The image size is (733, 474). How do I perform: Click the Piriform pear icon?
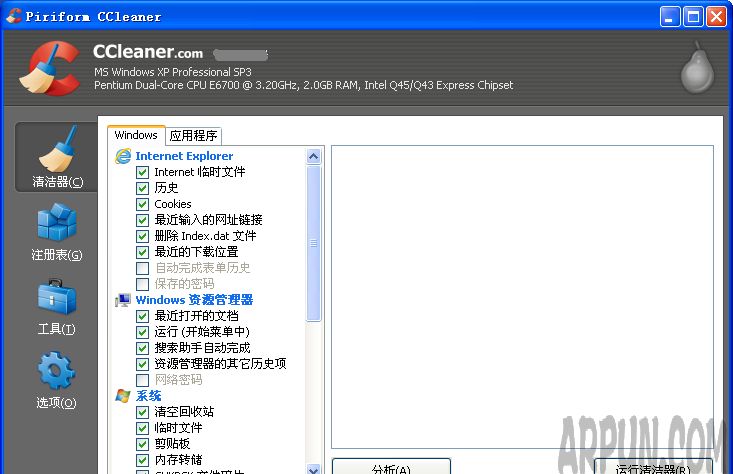coord(696,68)
